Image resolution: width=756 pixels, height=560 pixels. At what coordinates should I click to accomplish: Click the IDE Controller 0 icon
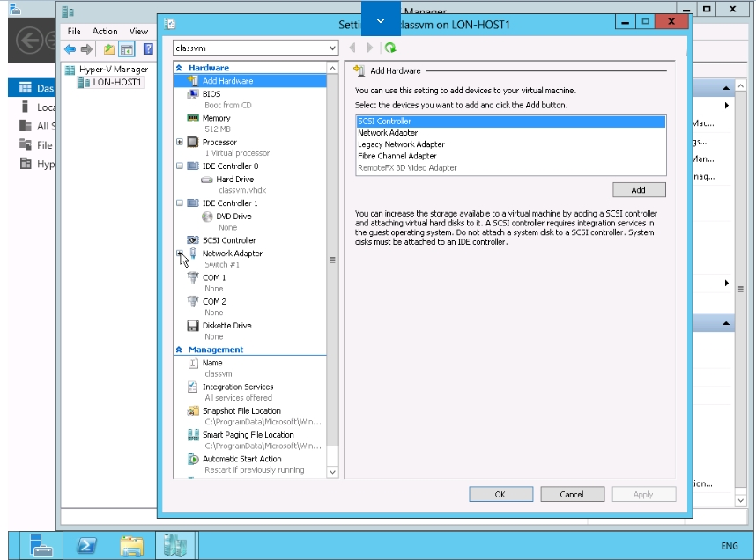pyautogui.click(x=193, y=166)
